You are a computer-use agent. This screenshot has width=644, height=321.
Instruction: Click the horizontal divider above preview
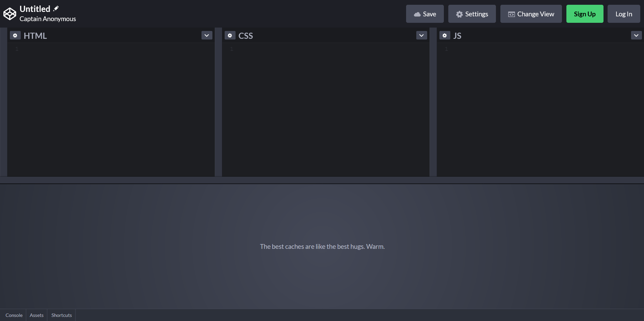click(322, 180)
